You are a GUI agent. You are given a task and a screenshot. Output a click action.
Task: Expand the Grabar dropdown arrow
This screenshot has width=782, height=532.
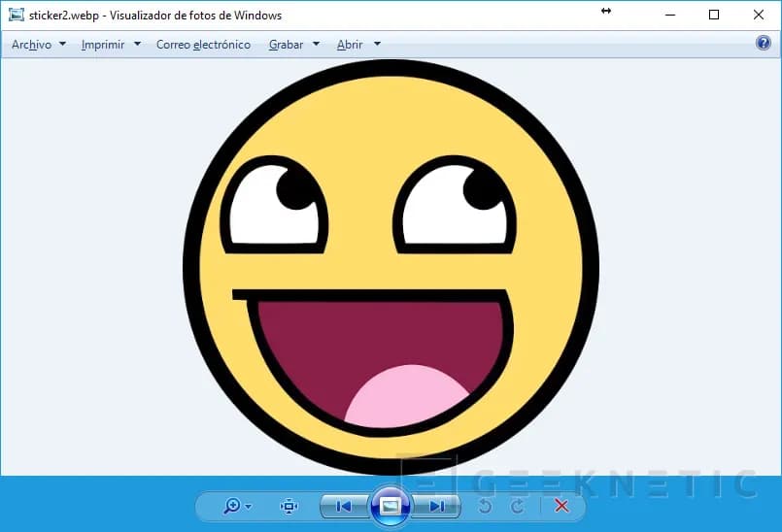(316, 44)
